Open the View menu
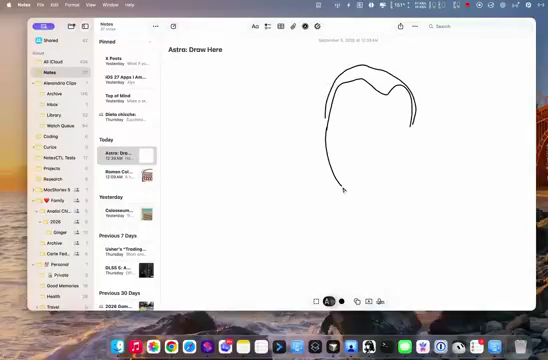This screenshot has width=548, height=360. click(x=91, y=5)
